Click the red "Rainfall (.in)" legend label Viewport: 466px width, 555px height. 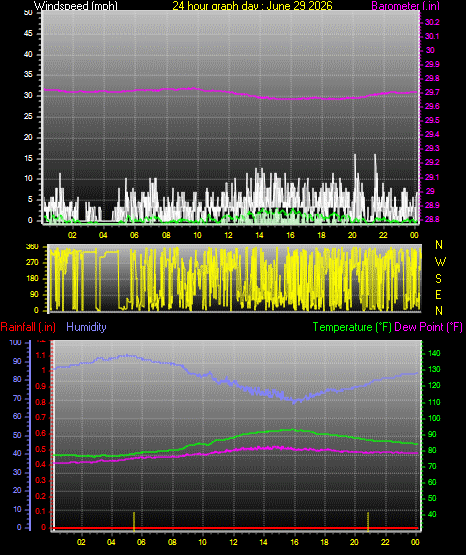28,327
